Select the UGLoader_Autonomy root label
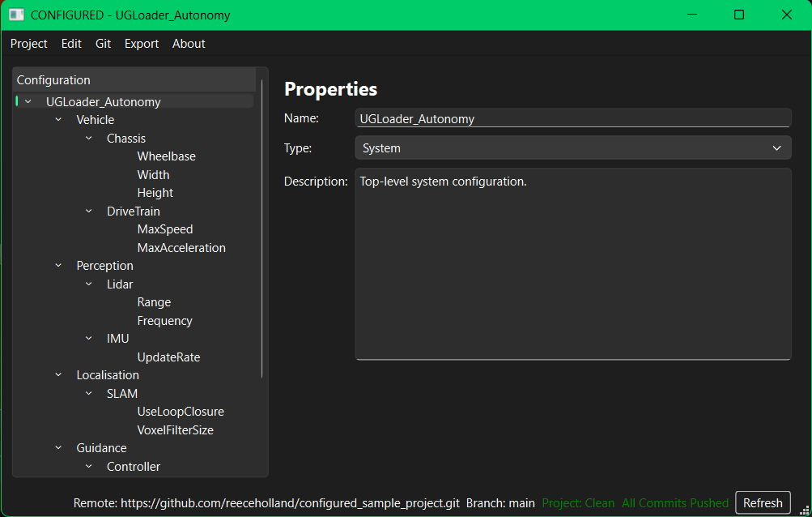The width and height of the screenshot is (812, 517). click(x=103, y=101)
